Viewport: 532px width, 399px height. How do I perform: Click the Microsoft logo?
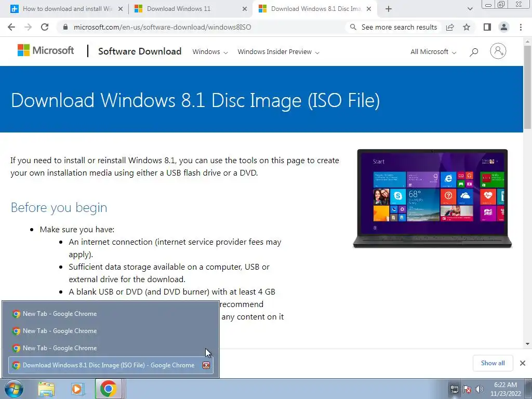pos(46,50)
